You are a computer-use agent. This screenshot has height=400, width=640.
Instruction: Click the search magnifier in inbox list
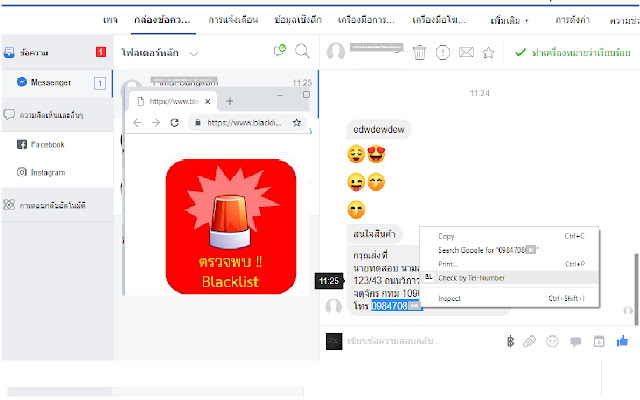[x=302, y=51]
